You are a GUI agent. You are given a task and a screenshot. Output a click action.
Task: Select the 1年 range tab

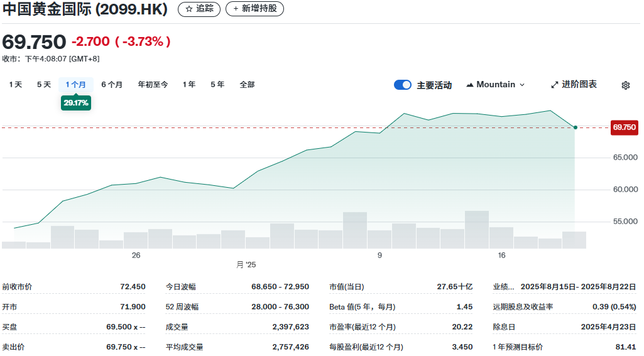click(x=189, y=85)
